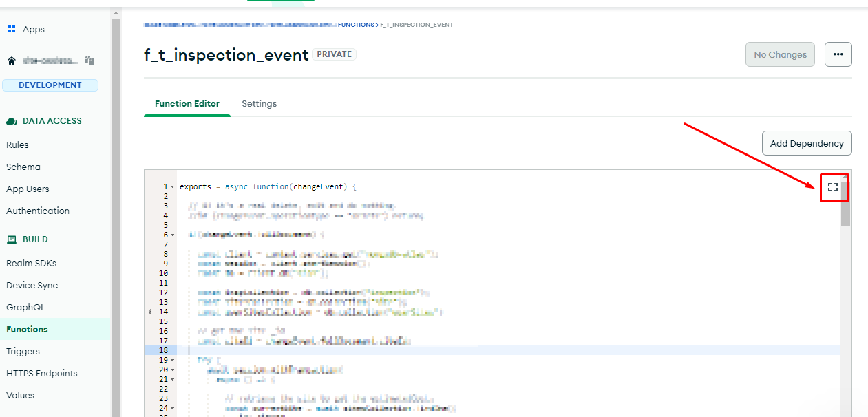This screenshot has width=868, height=417.
Task: Click the f_t_inspection_event function title
Action: 226,55
